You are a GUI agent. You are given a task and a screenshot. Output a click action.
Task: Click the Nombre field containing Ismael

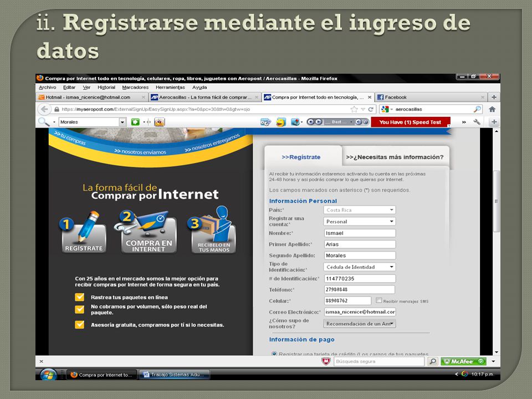click(x=360, y=233)
